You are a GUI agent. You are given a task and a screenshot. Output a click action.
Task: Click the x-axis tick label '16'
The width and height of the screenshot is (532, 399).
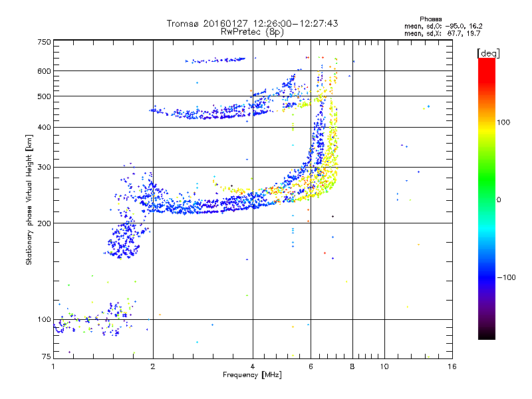(x=452, y=366)
